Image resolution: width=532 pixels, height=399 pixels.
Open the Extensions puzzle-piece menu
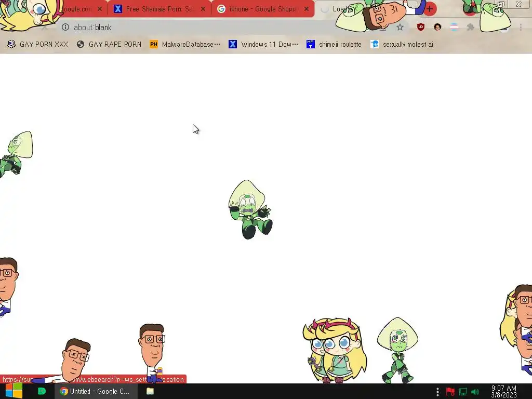point(471,27)
